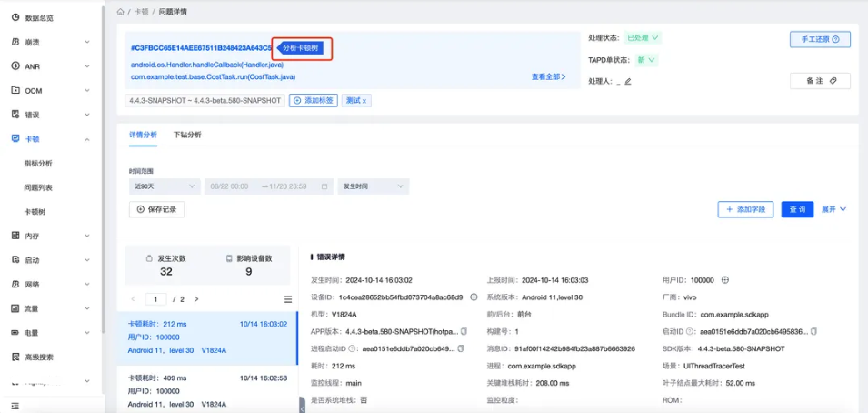The width and height of the screenshot is (868, 413).
Task: Click the home icon in breadcrumb
Action: coord(121,12)
